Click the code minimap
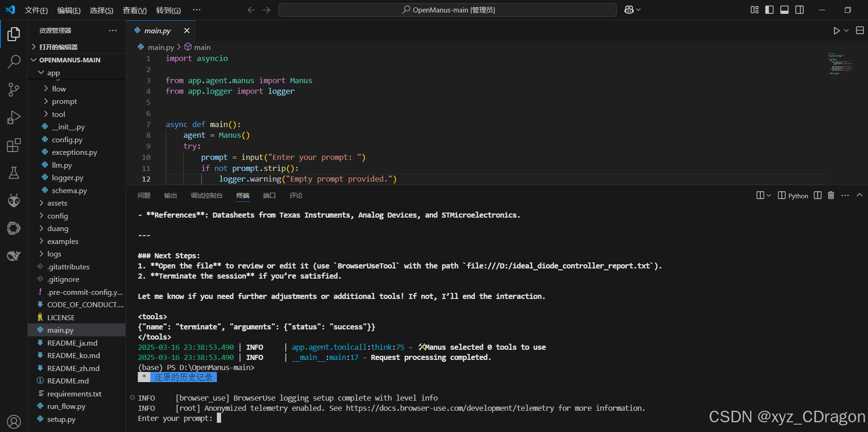 pyautogui.click(x=840, y=64)
